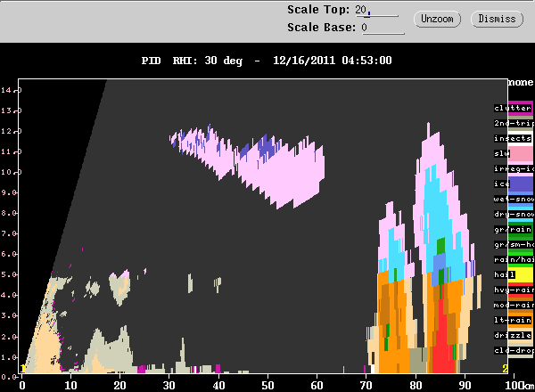Click the 10.0 height axis label
Viewport: 535px width, 392px height.
pyautogui.click(x=11, y=172)
